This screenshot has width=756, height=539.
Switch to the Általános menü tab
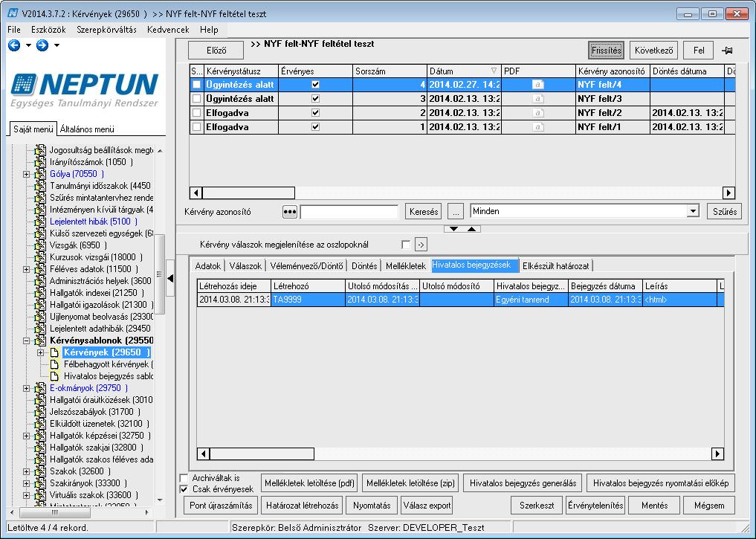pos(87,129)
